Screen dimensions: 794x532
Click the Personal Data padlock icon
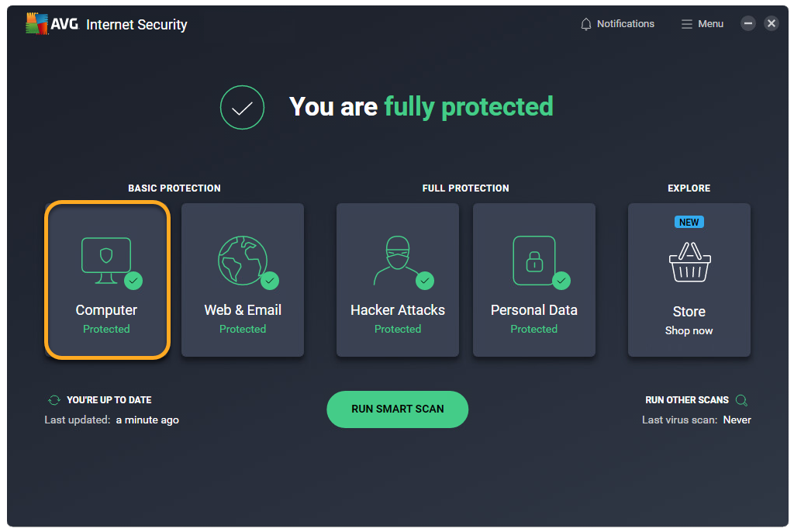coord(533,261)
